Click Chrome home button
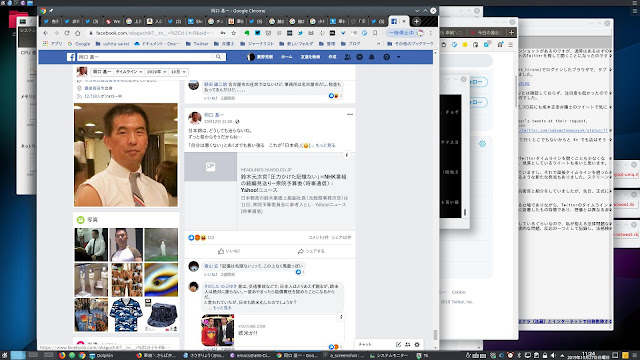The height and width of the screenshot is (360, 640). (78, 33)
